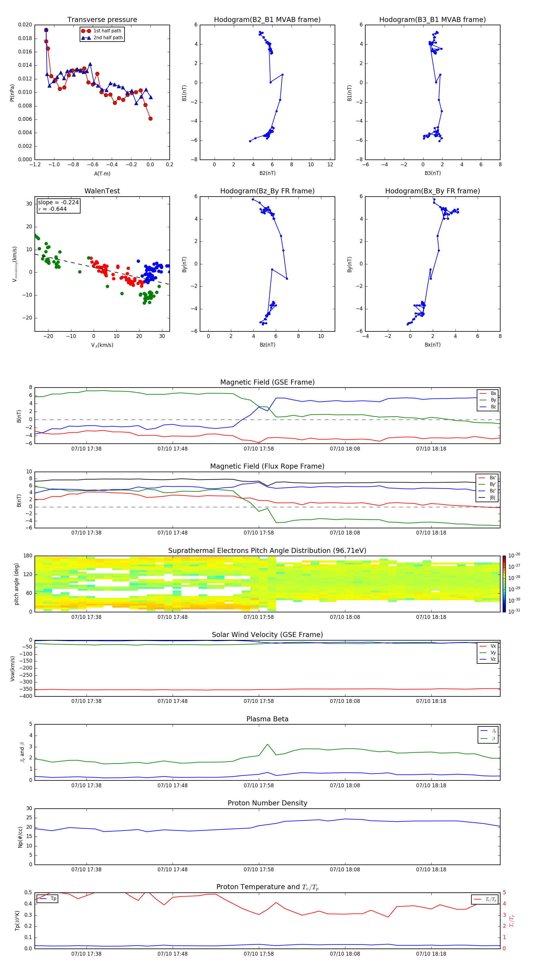Viewport: 535px width, 980px height.
Task: Click the "A(T·m)" x-axis label
Action: coord(102,174)
